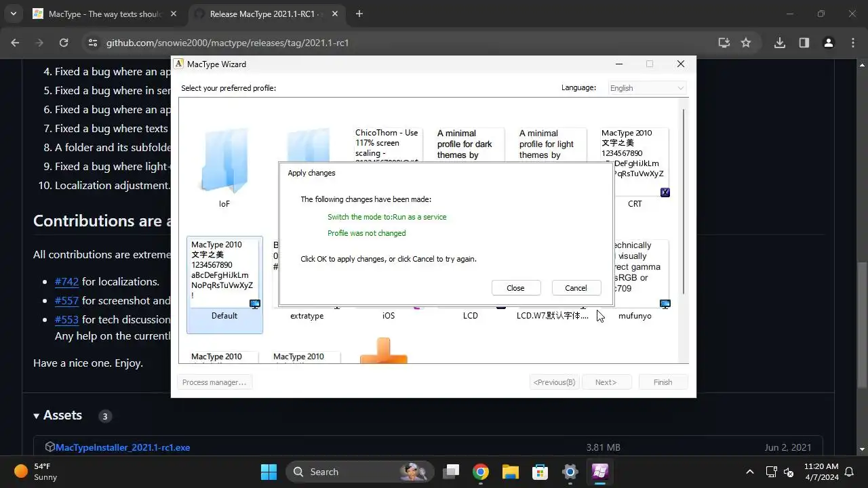
Task: Click the Next button in the wizard
Action: point(606,382)
